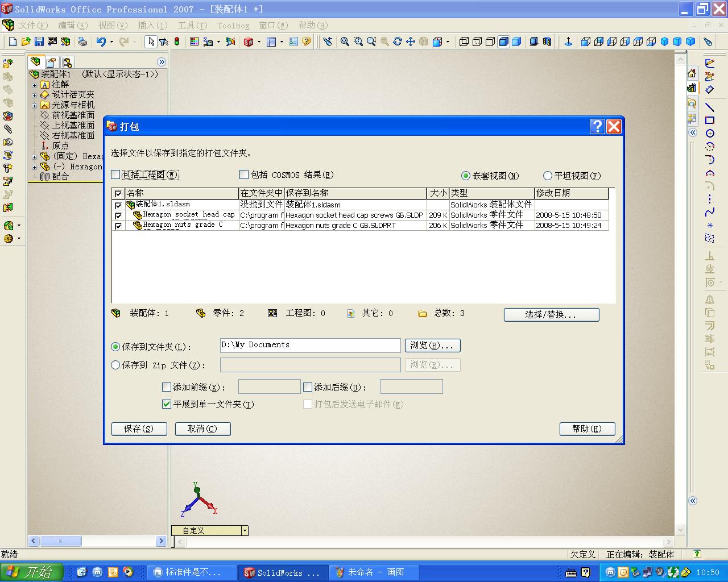Click the Home icon in the task pane
This screenshot has width=728, height=582.
point(692,73)
